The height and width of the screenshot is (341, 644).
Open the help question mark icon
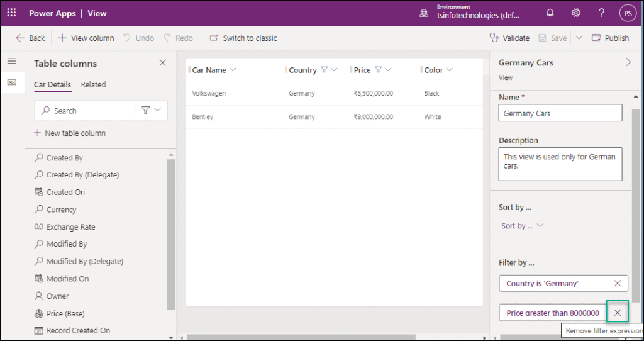[x=602, y=13]
